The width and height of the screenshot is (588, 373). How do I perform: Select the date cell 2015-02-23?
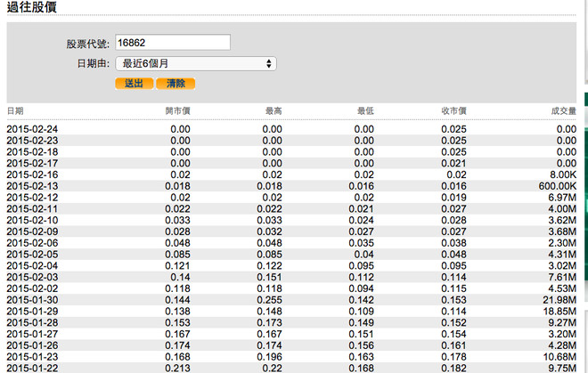[x=32, y=141]
